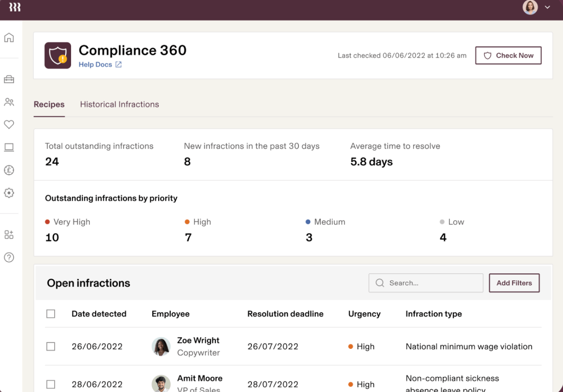The height and width of the screenshot is (392, 563).
Task: Open the Home section from the sidebar
Action: click(x=9, y=37)
